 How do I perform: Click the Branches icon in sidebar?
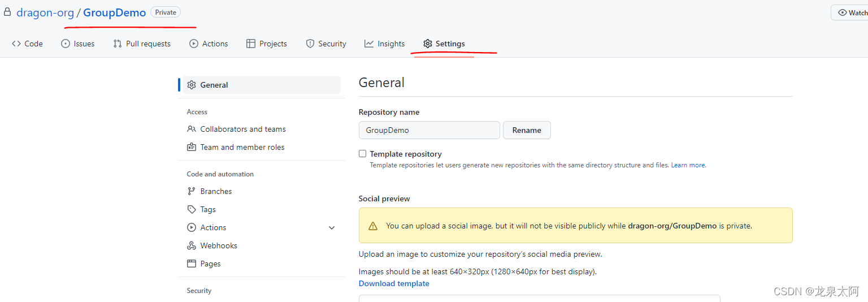point(192,191)
